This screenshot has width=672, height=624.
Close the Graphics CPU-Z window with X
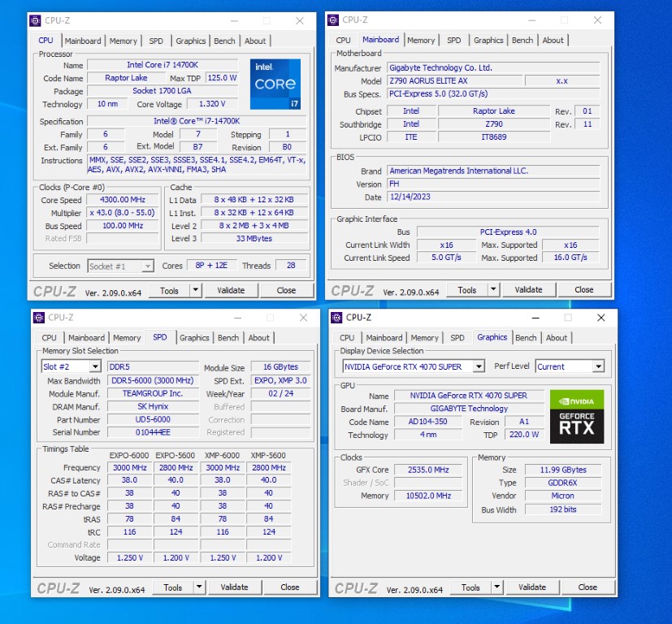pos(600,318)
